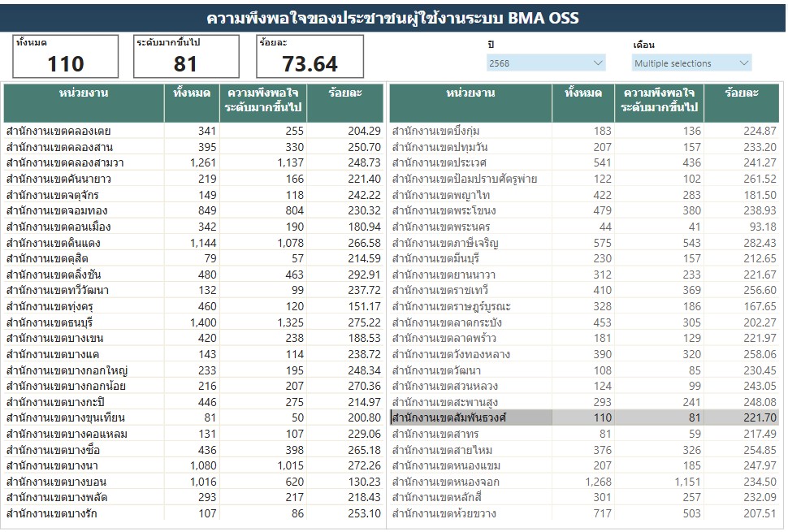Select the สำนักงานเขตจอมทอง row name
Viewport: 788px width, 532px height.
pos(57,210)
